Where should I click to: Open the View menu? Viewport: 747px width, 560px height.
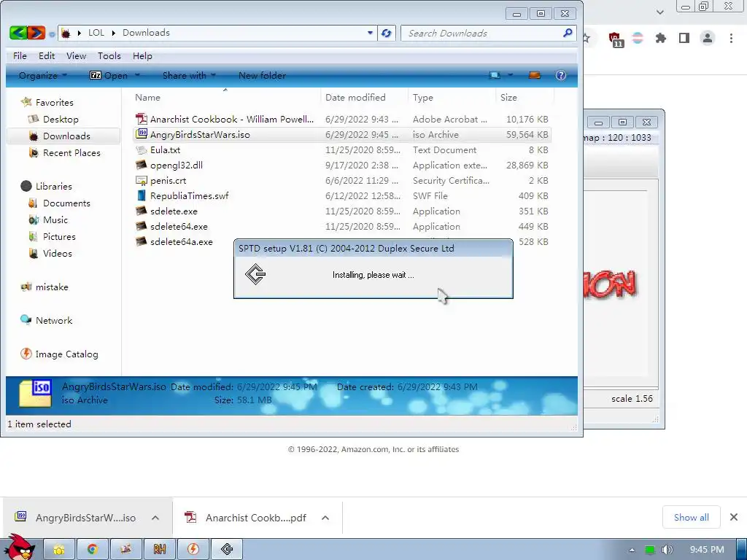[76, 55]
